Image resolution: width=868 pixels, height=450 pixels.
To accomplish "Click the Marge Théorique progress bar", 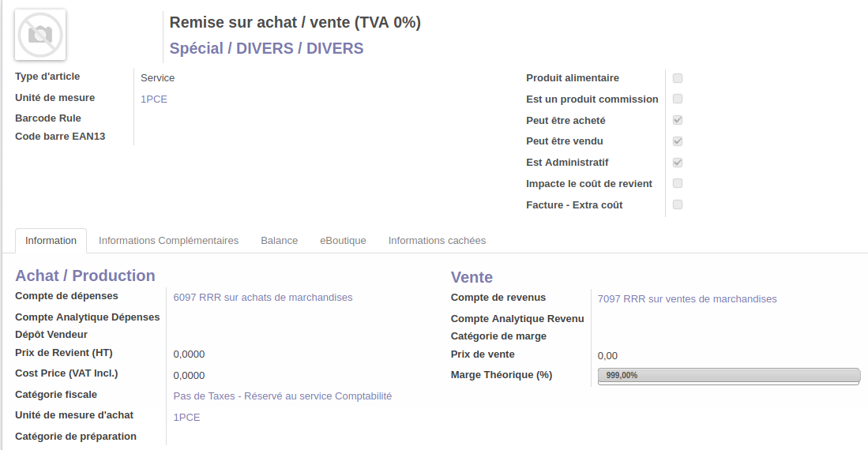I will 728,376.
